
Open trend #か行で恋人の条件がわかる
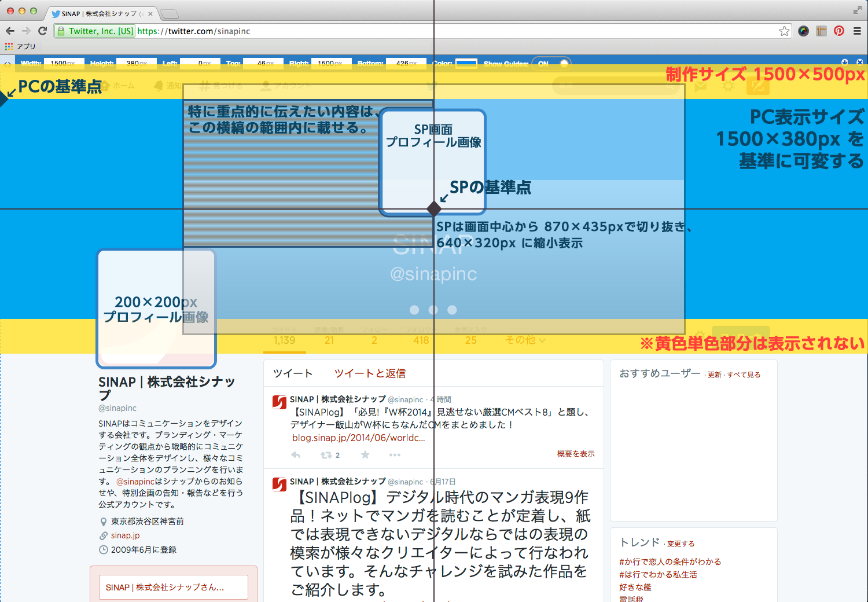tap(670, 561)
